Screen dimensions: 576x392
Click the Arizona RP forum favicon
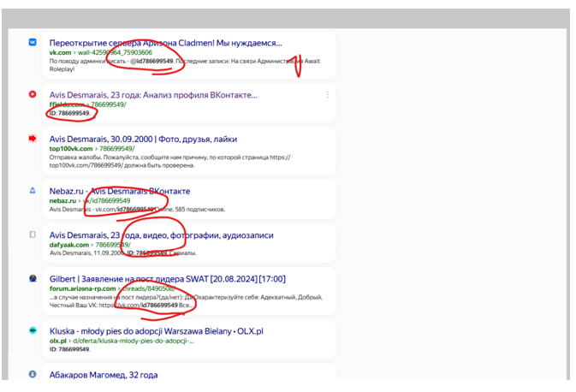pos(33,278)
